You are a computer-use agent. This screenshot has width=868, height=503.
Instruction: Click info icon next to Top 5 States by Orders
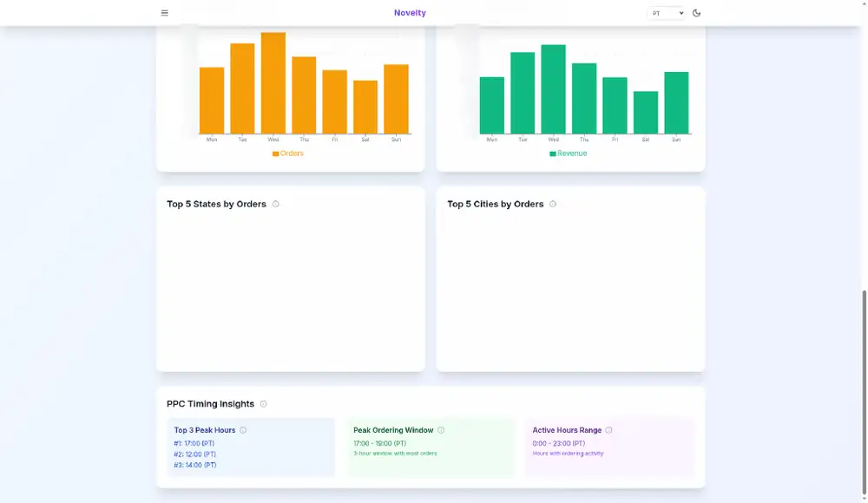pos(275,204)
